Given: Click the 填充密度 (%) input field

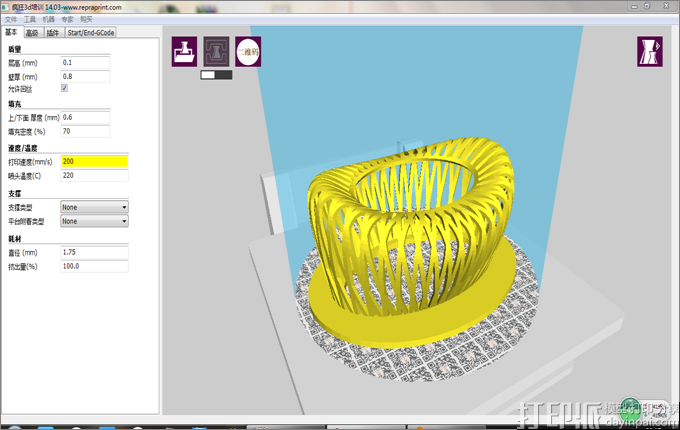Looking at the screenshot, I should coord(85,131).
